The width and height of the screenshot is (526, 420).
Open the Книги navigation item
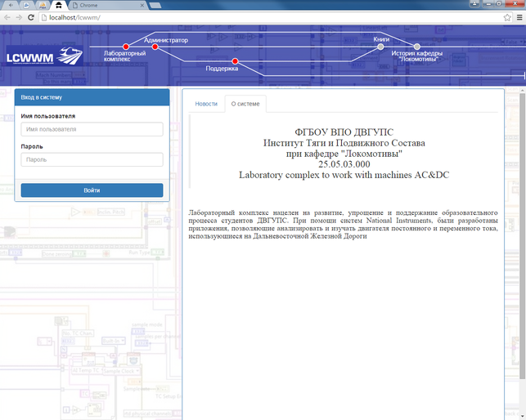(x=381, y=39)
